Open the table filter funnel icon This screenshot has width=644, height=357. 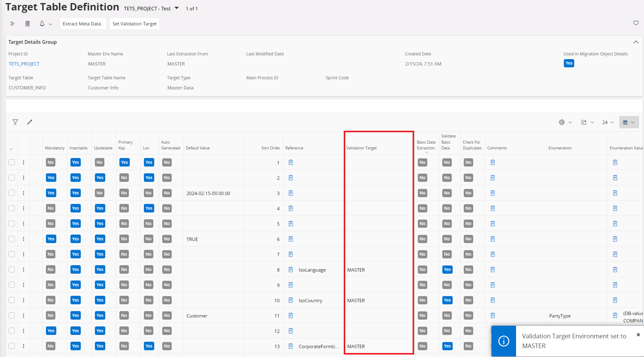point(15,122)
